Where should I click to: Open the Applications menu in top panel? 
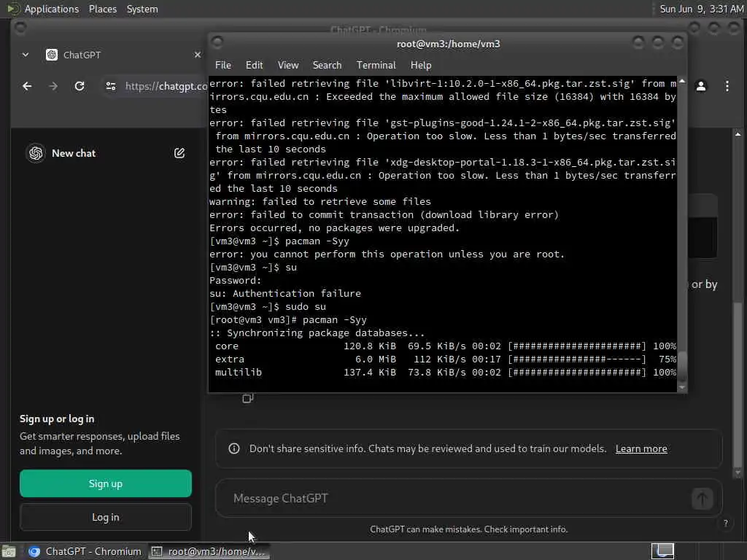pos(52,9)
